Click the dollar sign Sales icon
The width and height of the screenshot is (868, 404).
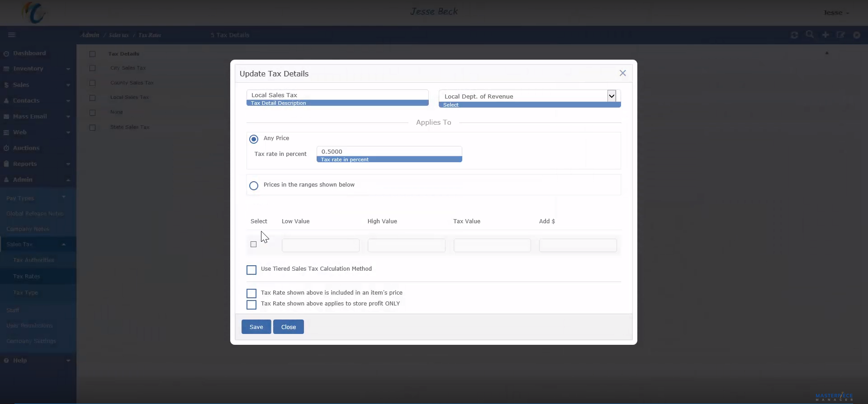[6, 85]
